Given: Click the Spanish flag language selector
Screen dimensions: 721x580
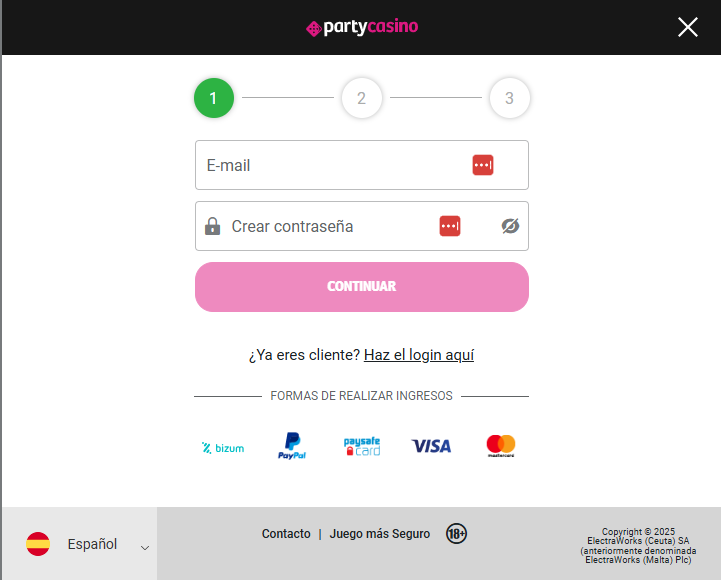Looking at the screenshot, I should (38, 545).
